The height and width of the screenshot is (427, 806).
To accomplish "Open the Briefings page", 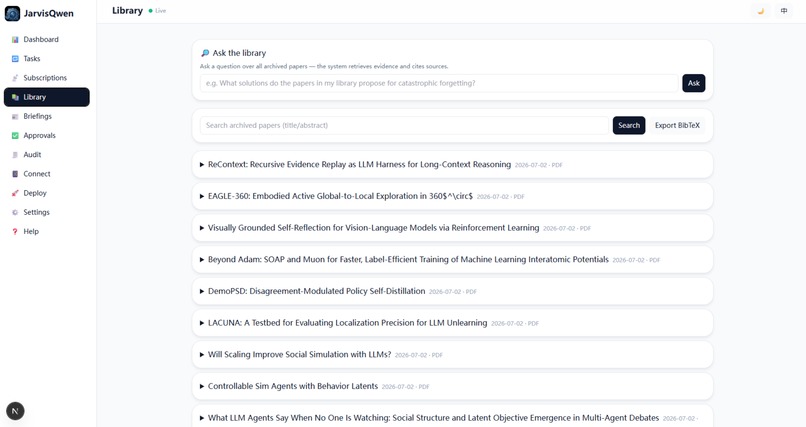I will tap(47, 117).
